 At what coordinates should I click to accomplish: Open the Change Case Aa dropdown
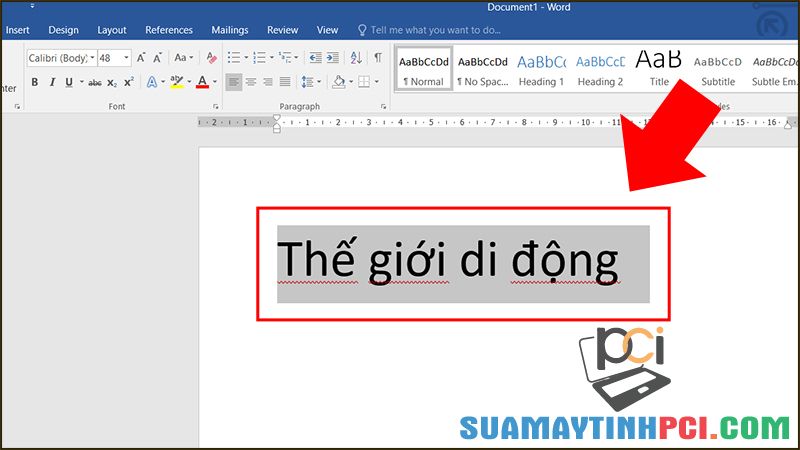184,58
